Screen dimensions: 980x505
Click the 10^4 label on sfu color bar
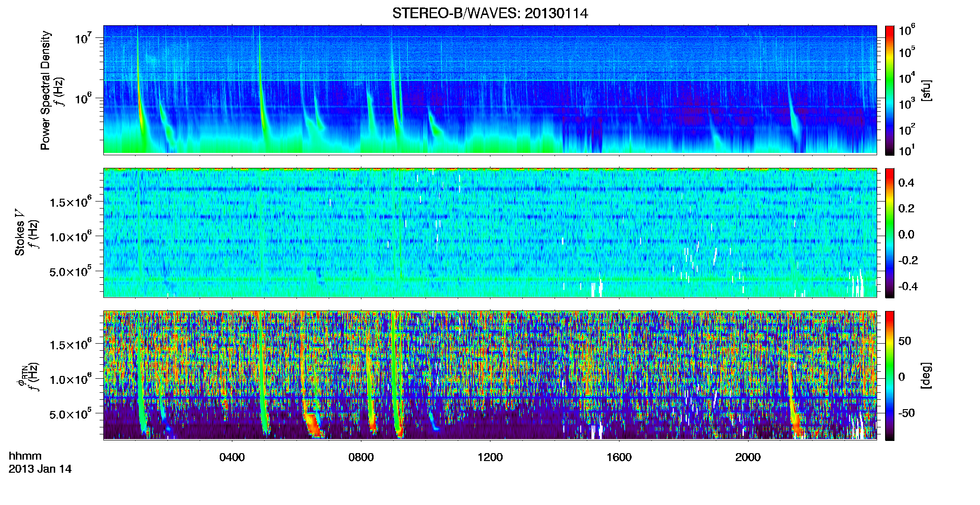click(x=908, y=78)
